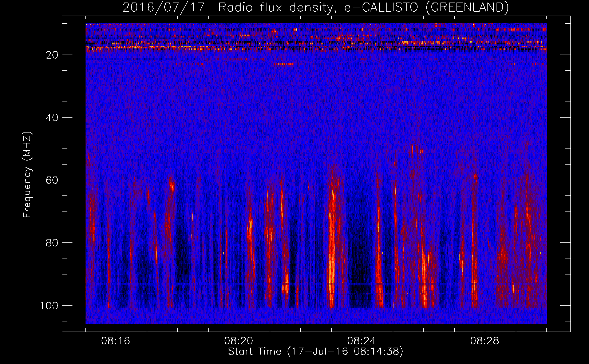The height and width of the screenshot is (364, 589).
Task: Click the 08:16 time tick label
Action: tap(116, 341)
